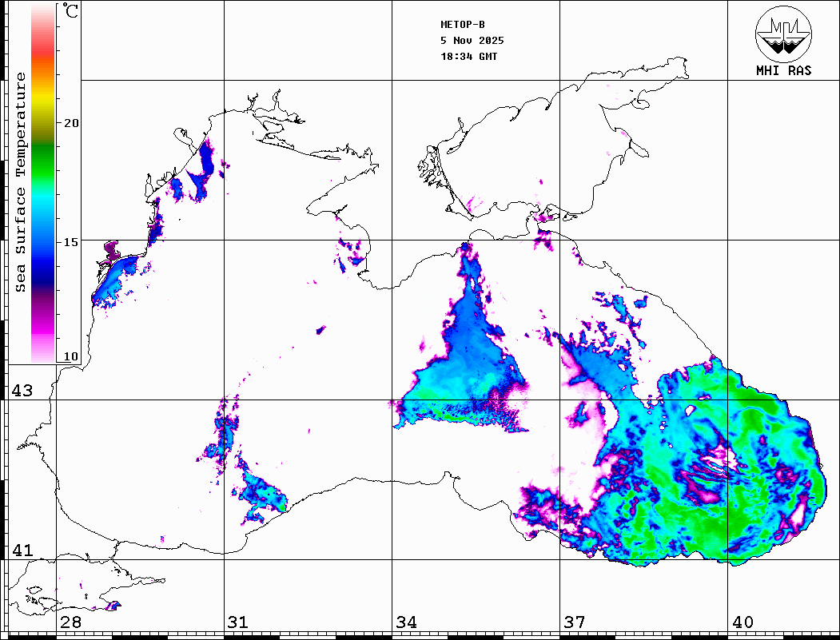Click the 18:34 GMT timestamp
The image size is (840, 640).
point(469,57)
